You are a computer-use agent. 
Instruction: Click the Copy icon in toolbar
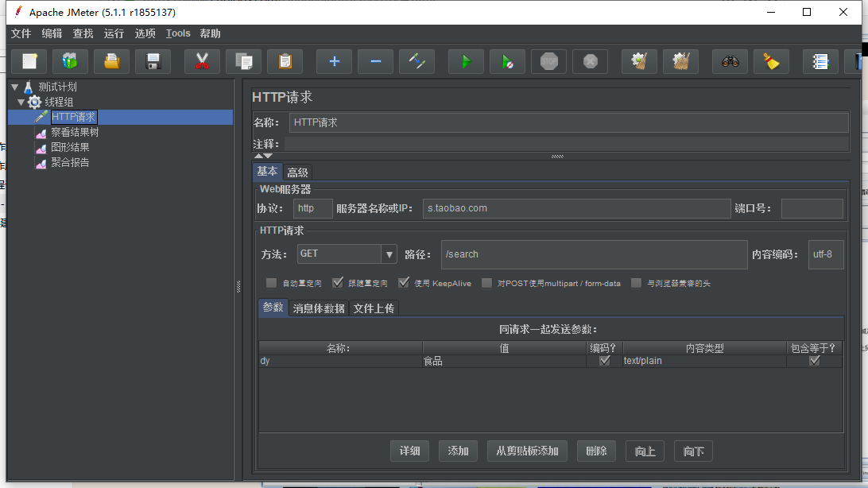tap(243, 61)
